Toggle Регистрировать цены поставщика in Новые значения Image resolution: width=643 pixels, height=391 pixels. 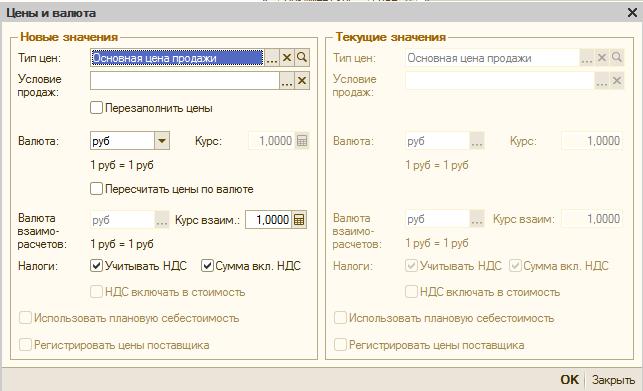click(25, 345)
